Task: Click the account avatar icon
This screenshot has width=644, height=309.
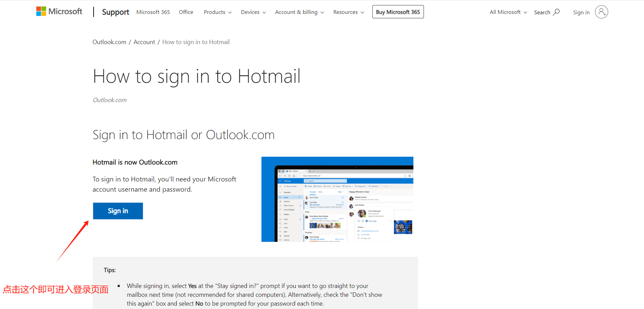Action: (x=601, y=12)
